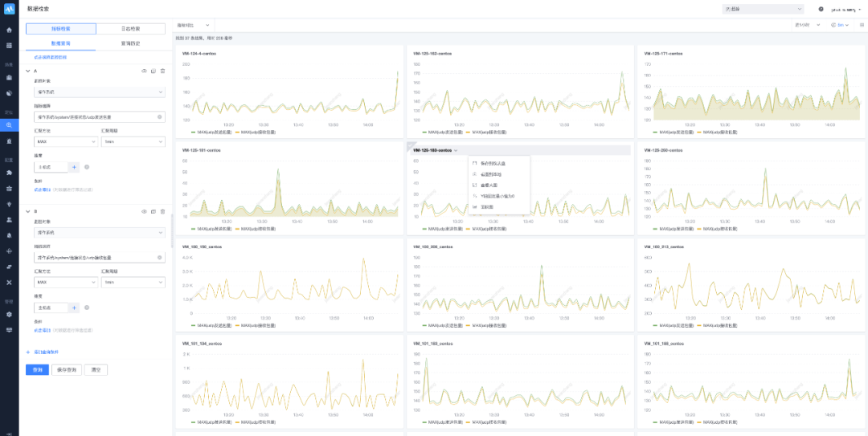Image resolution: width=868 pixels, height=436 pixels.
Task: Toggle green legend in VM-125-171-centos chart
Action: coord(675,132)
